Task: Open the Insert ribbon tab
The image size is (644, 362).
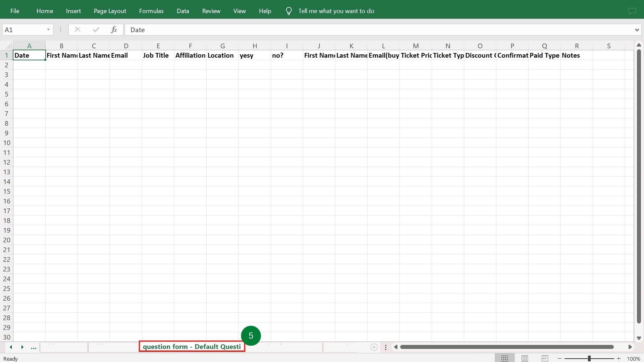Action: pos(73,11)
